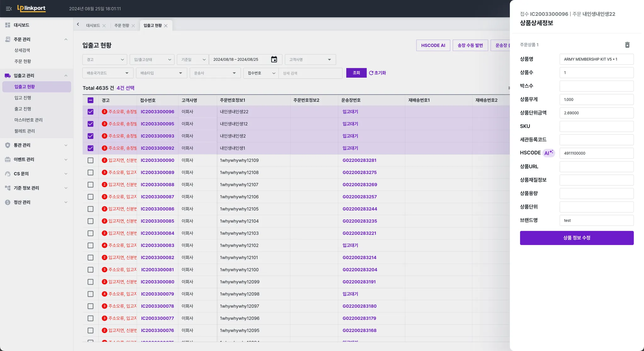
Task: Check the row IC2003300090 checkbox
Action: coord(91,161)
